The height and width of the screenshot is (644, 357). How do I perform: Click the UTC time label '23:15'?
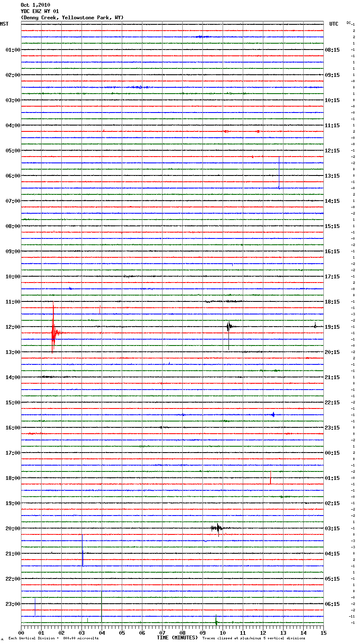coord(332,428)
